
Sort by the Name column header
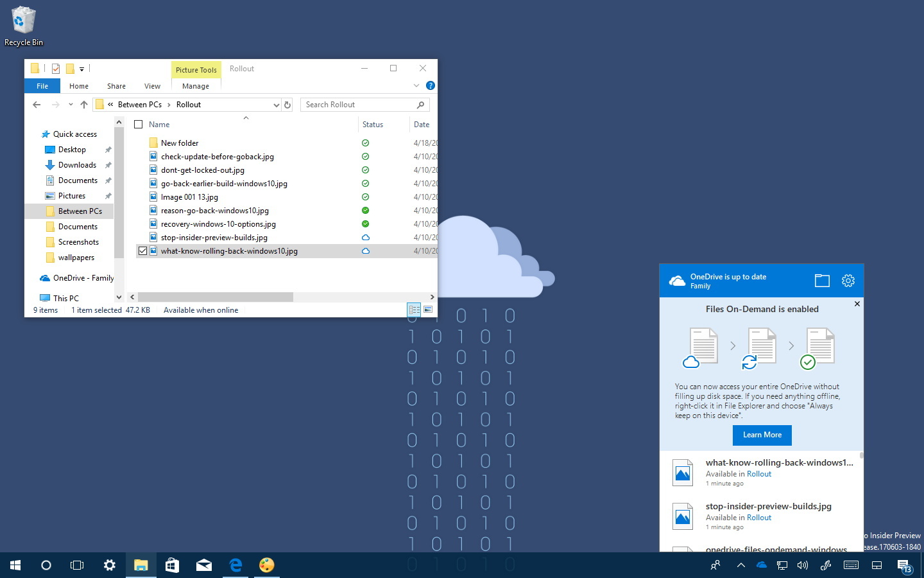coord(159,125)
